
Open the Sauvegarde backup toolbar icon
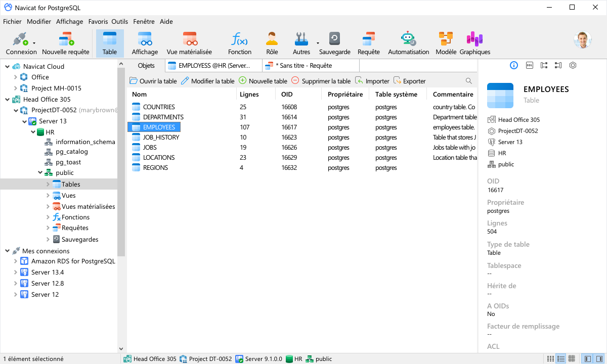335,43
